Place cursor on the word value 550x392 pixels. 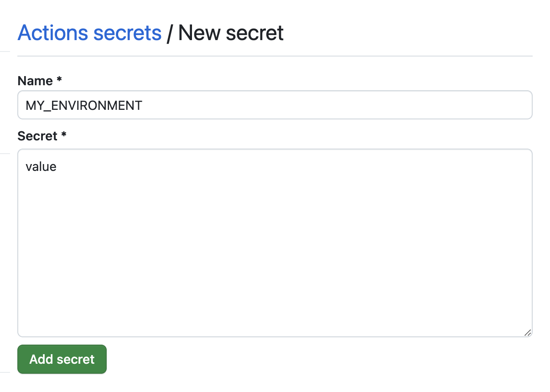click(41, 167)
